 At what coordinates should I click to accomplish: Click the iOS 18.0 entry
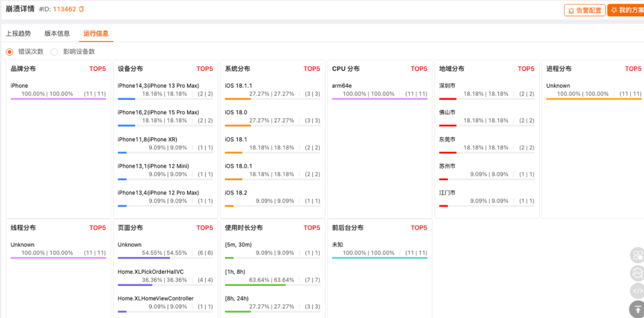click(x=273, y=118)
